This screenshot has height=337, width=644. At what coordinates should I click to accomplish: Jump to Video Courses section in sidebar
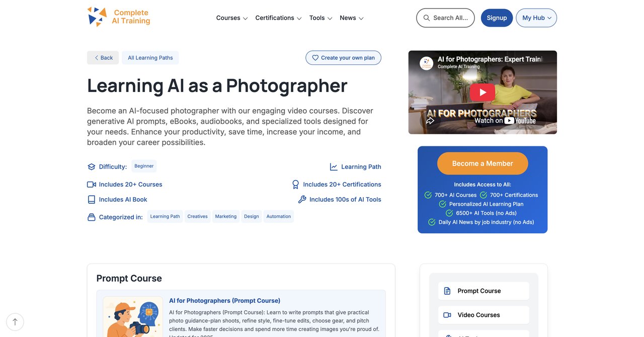click(484, 315)
